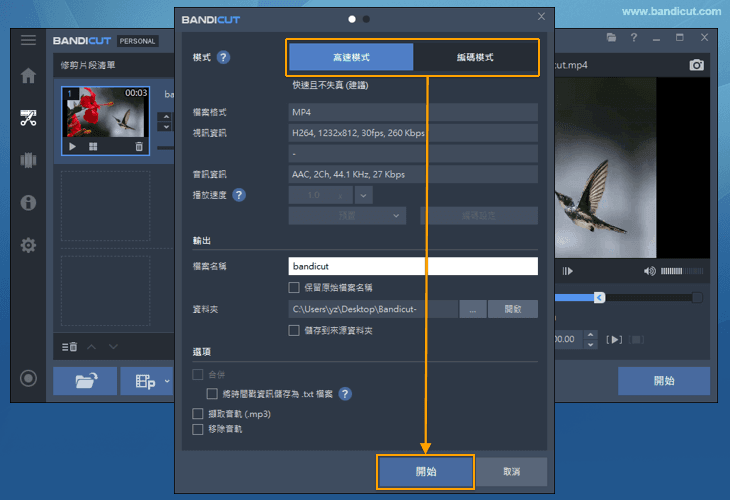Toggle save timestamp info as .txt checkbox

pyautogui.click(x=212, y=394)
